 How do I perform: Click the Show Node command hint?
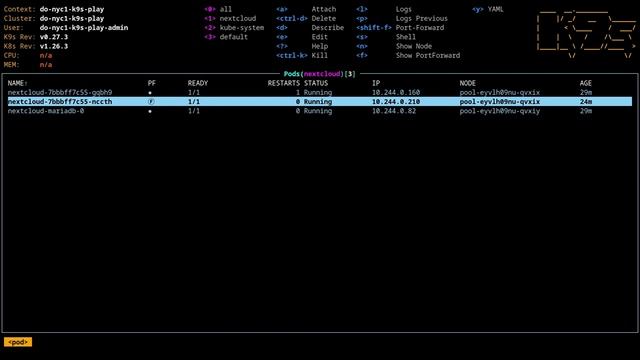tap(394, 46)
